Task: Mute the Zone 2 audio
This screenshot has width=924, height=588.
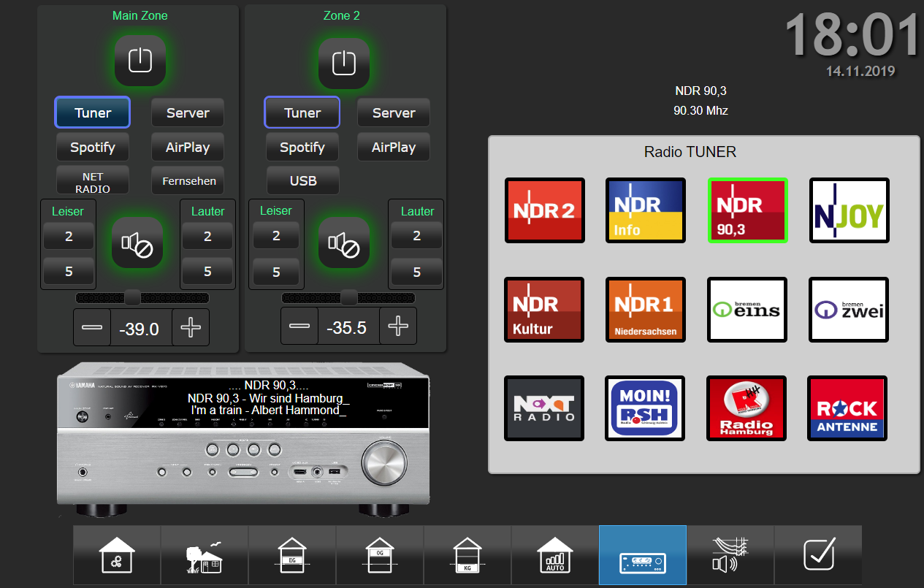Action: click(x=343, y=243)
